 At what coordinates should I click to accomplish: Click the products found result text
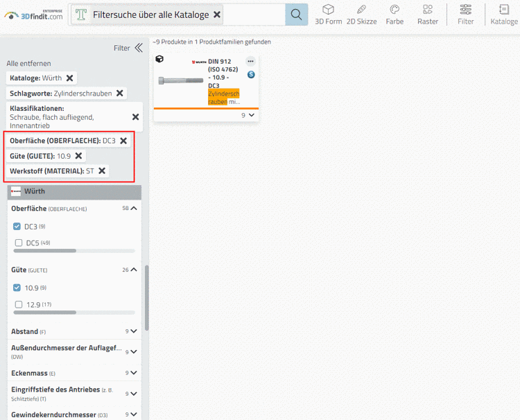(211, 42)
